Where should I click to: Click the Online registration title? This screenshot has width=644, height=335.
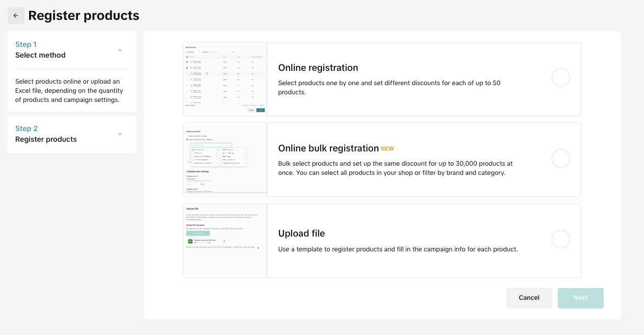point(318,68)
